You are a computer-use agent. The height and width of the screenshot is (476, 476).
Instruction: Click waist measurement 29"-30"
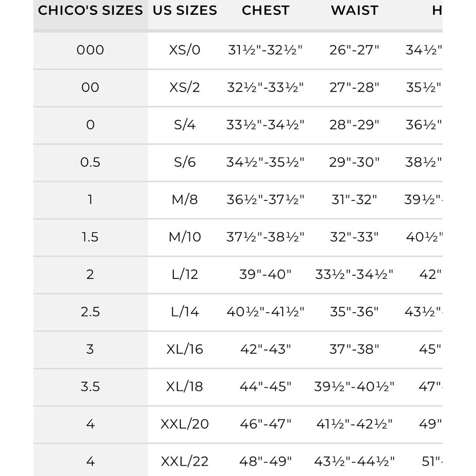(355, 162)
